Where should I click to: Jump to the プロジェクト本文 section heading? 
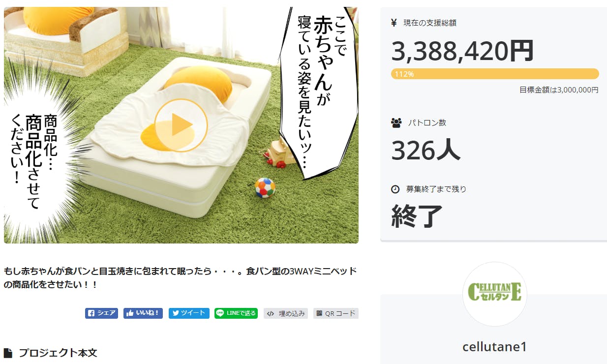[58, 353]
